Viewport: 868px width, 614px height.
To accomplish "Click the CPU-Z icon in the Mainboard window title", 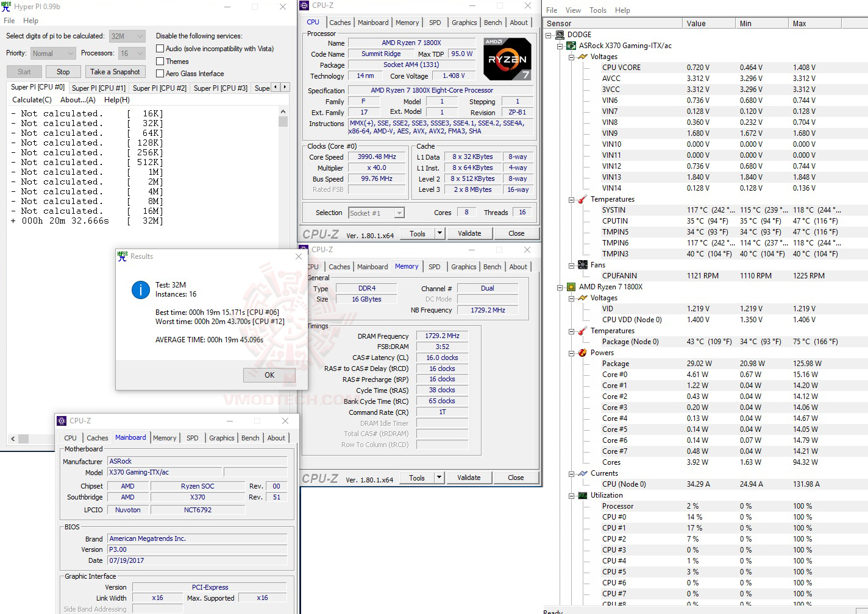I will click(x=62, y=421).
